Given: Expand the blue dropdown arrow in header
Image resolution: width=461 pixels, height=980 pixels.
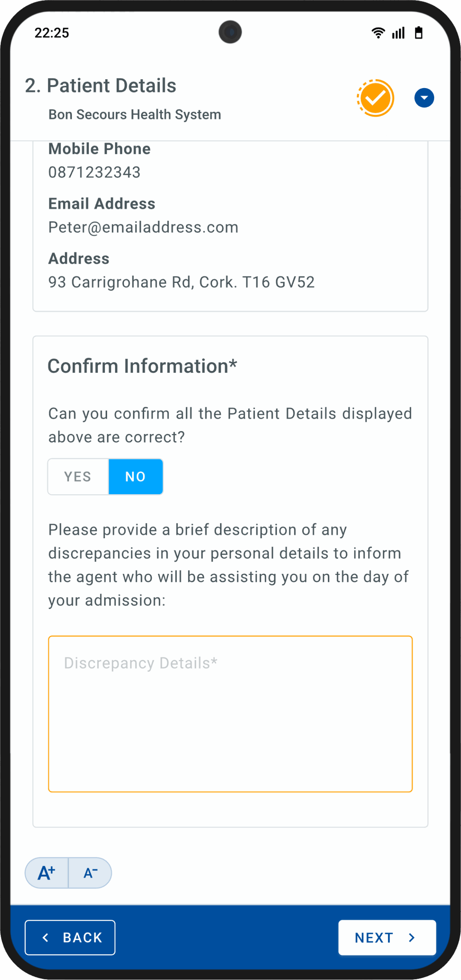Looking at the screenshot, I should [x=424, y=98].
